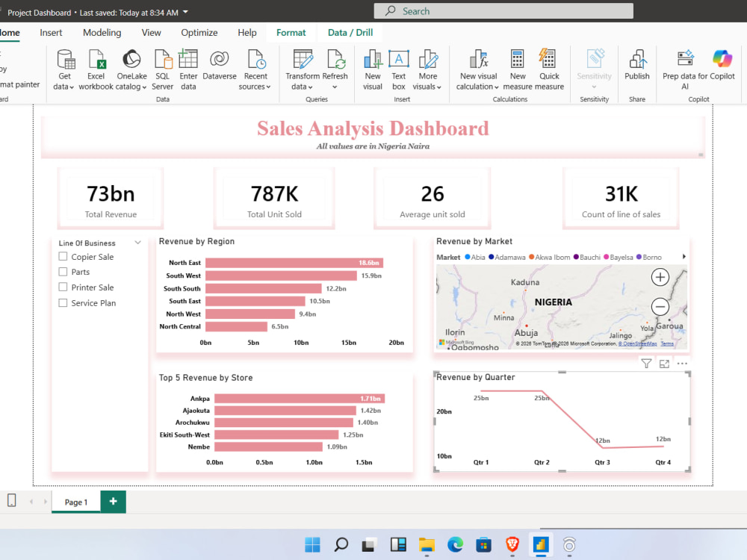Screen dimensions: 747x560
Task: Open the Windows Start menu
Action: tap(312, 544)
